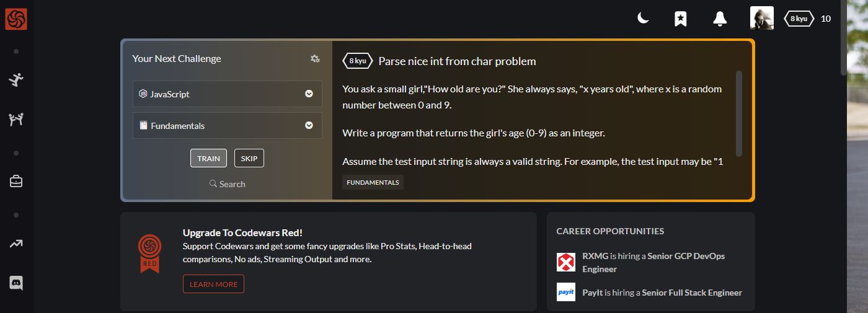Open profile menu via avatar picture
This screenshot has width=868, height=313.
(761, 19)
